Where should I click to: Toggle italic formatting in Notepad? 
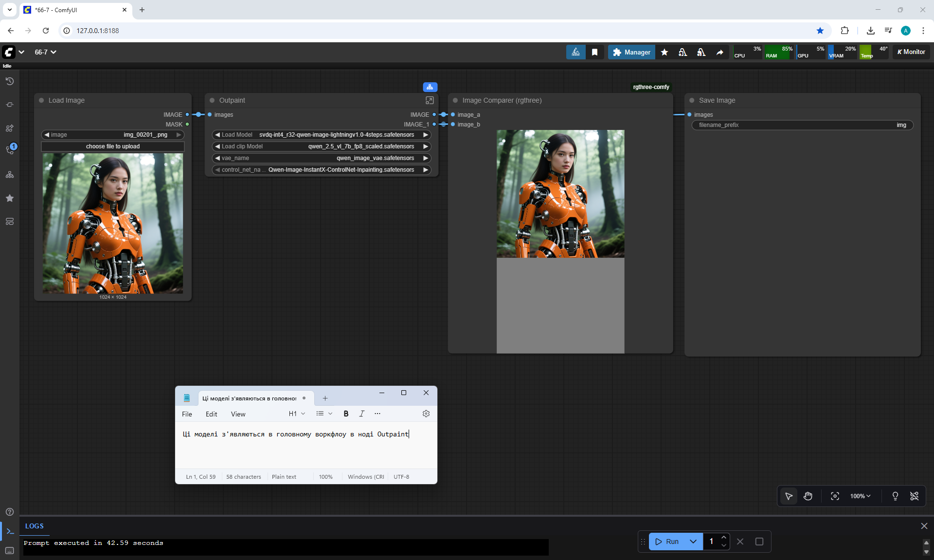[x=361, y=414]
